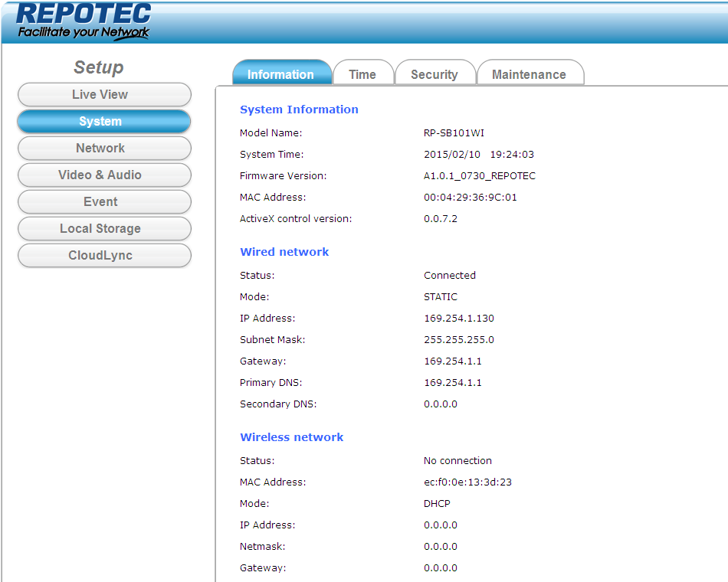
Task: Click the wired IP address 169.254.1.130
Action: (459, 319)
